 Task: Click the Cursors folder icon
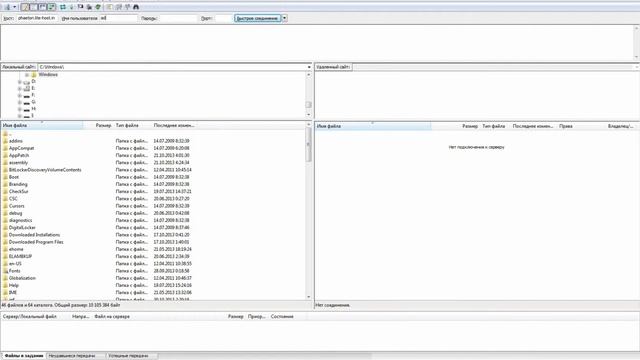[5, 206]
